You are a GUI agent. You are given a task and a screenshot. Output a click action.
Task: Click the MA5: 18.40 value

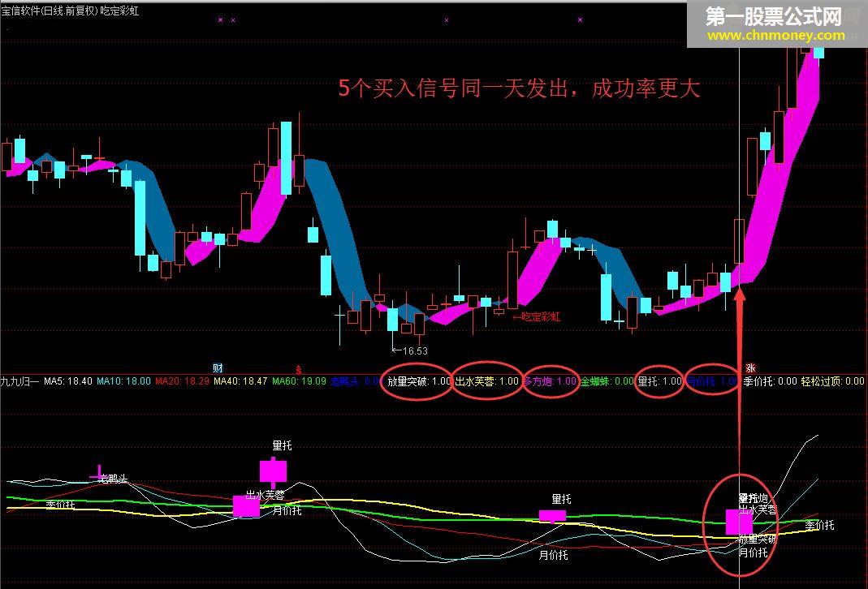pyautogui.click(x=68, y=381)
